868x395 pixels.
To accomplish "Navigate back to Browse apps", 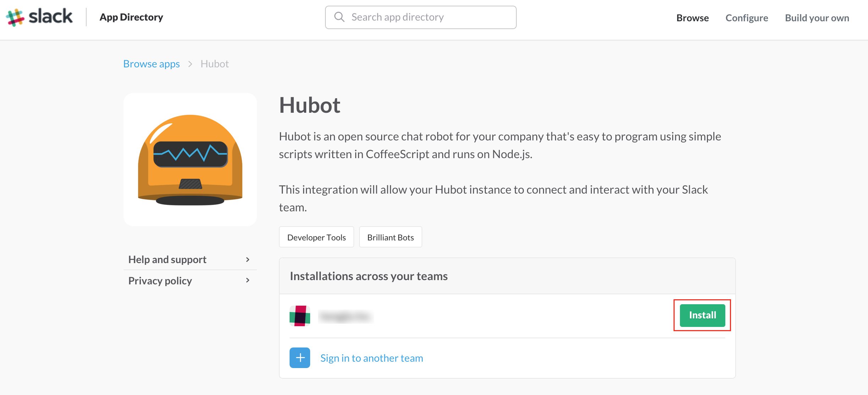I will (x=152, y=64).
